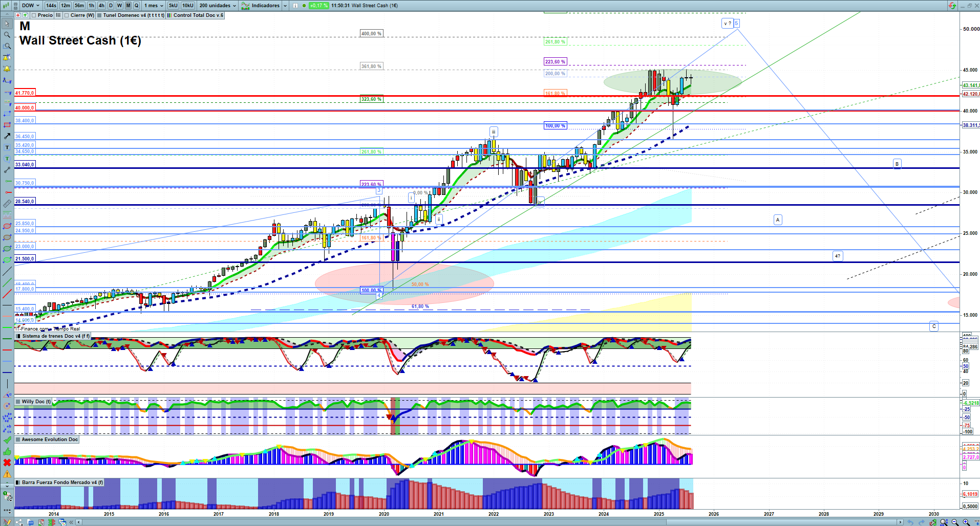980x526 pixels.
Task: Expand the Indicadores dropdown arrow
Action: (x=284, y=6)
